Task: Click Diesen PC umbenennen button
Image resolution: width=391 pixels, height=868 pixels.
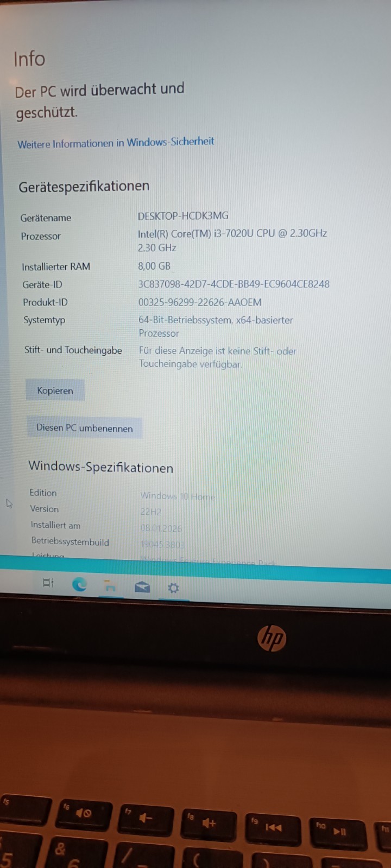Action: (85, 428)
